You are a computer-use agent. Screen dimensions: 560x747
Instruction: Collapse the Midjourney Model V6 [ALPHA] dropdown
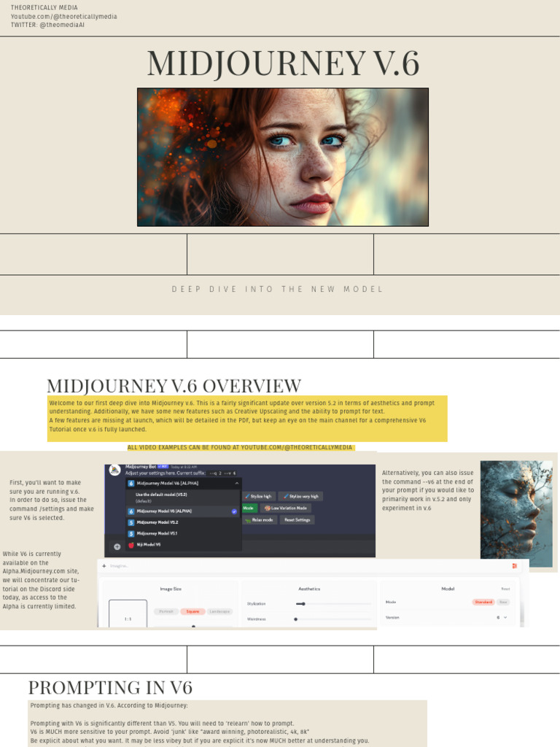(x=237, y=483)
